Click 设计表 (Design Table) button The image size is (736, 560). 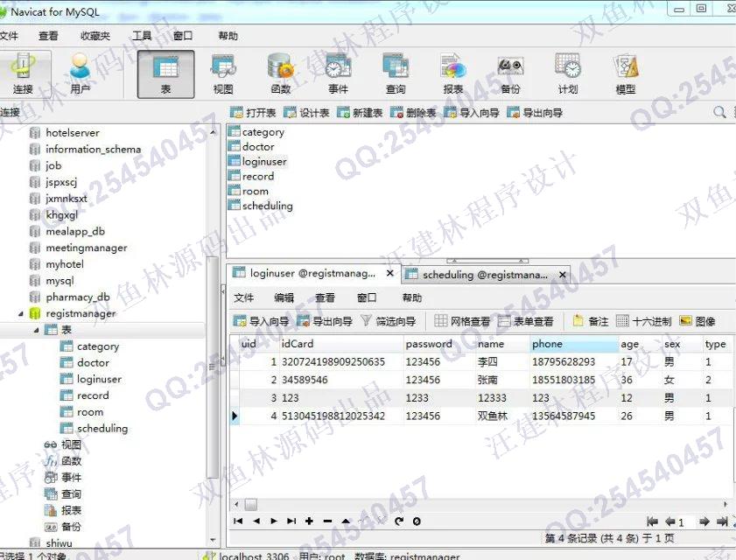pos(307,113)
